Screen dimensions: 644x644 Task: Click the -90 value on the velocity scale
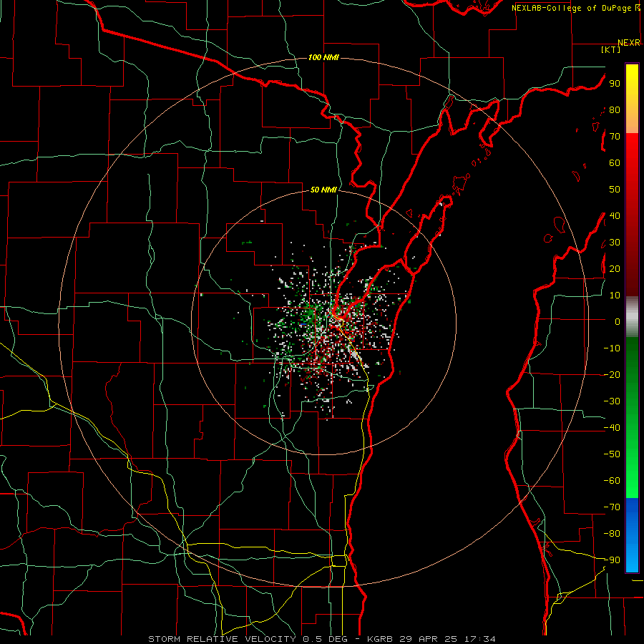point(612,560)
